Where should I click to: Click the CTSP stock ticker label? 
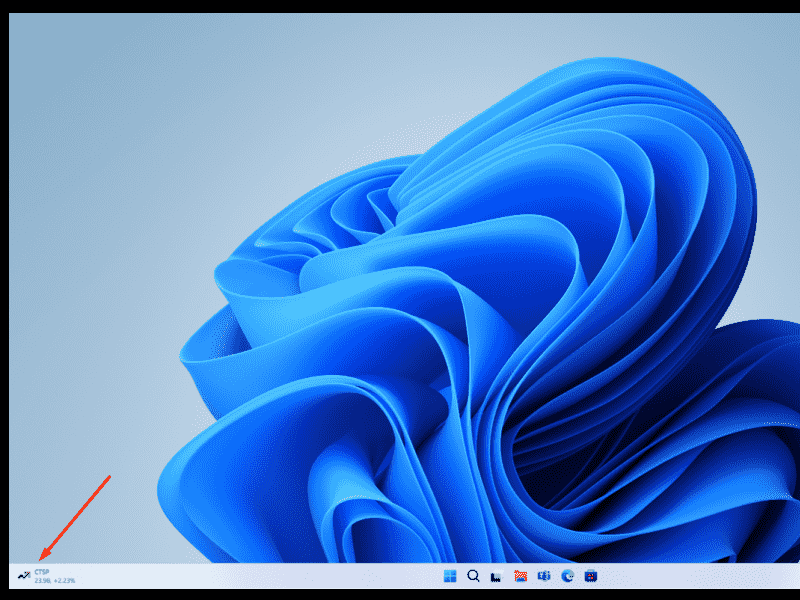click(42, 572)
